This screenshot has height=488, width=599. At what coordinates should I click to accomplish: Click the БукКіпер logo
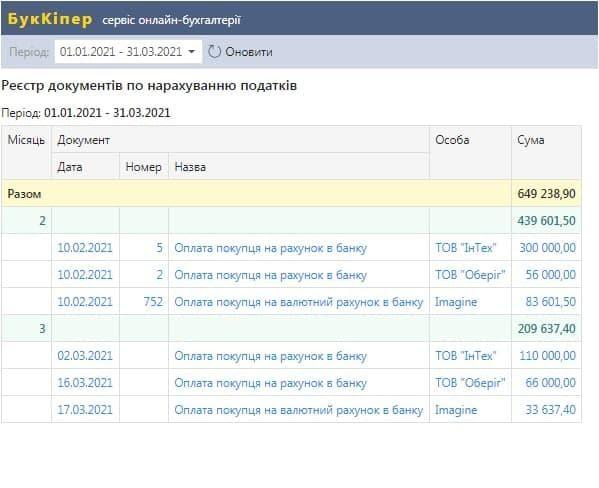point(50,19)
